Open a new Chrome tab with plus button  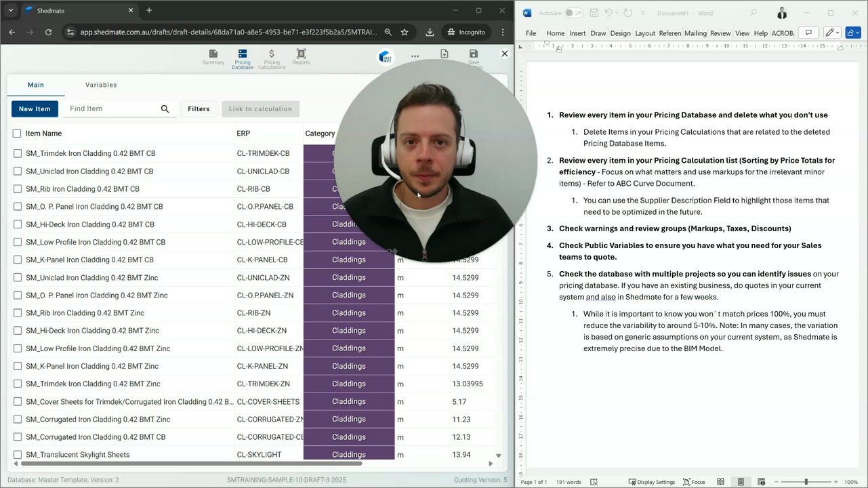pos(149,10)
